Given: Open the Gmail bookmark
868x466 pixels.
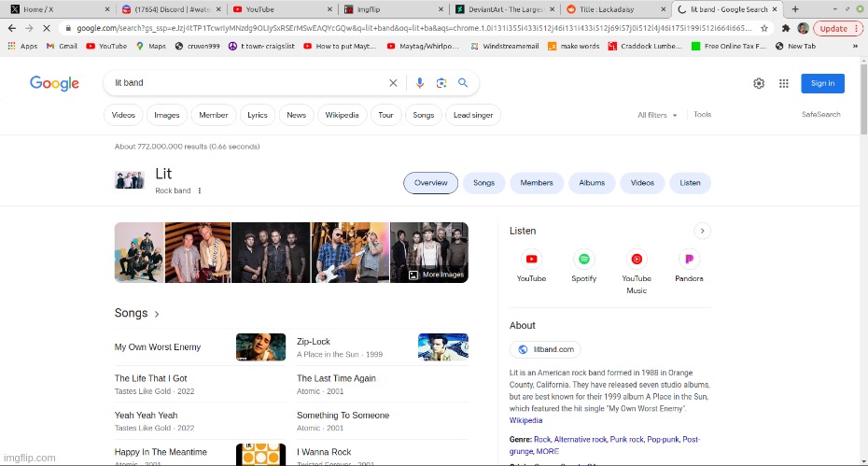Looking at the screenshot, I should point(62,46).
